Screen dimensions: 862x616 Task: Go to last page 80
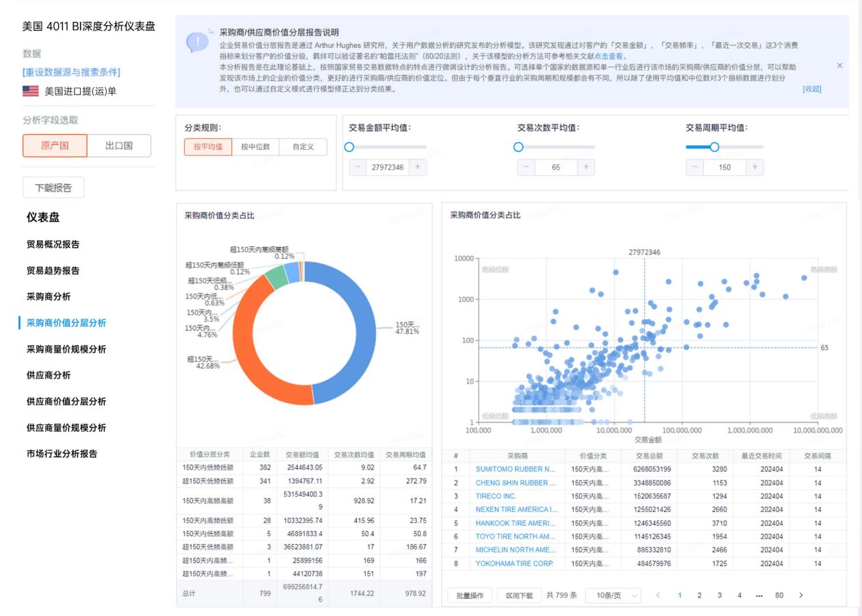pyautogui.click(x=779, y=595)
